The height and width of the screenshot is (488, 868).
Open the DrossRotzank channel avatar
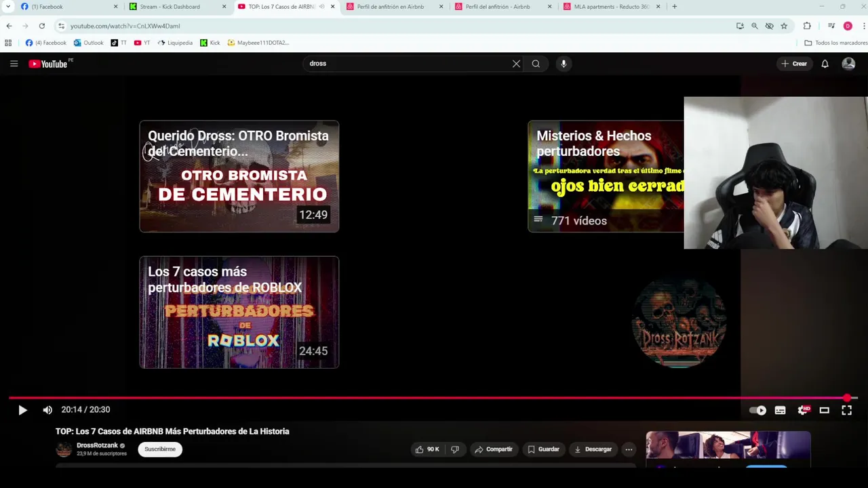(x=64, y=449)
